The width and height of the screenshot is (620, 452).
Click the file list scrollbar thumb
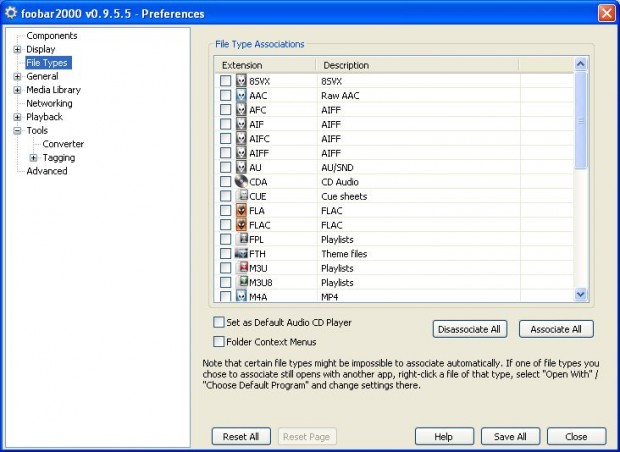[x=580, y=120]
